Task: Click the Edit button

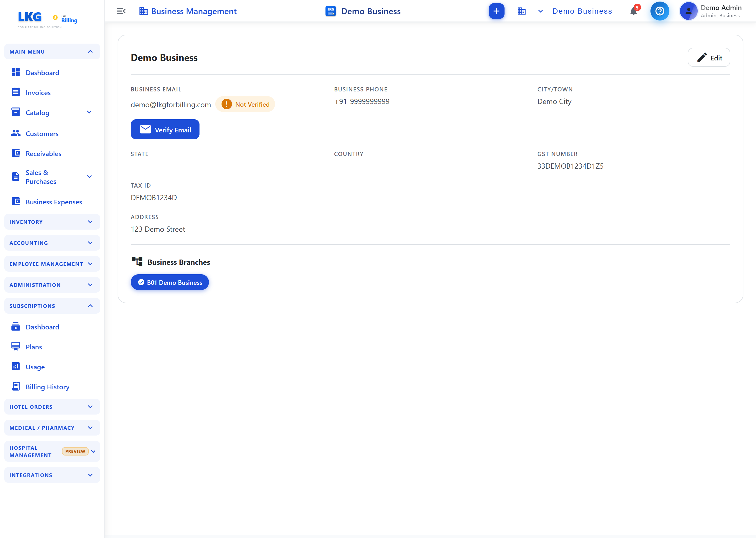Action: coord(709,58)
